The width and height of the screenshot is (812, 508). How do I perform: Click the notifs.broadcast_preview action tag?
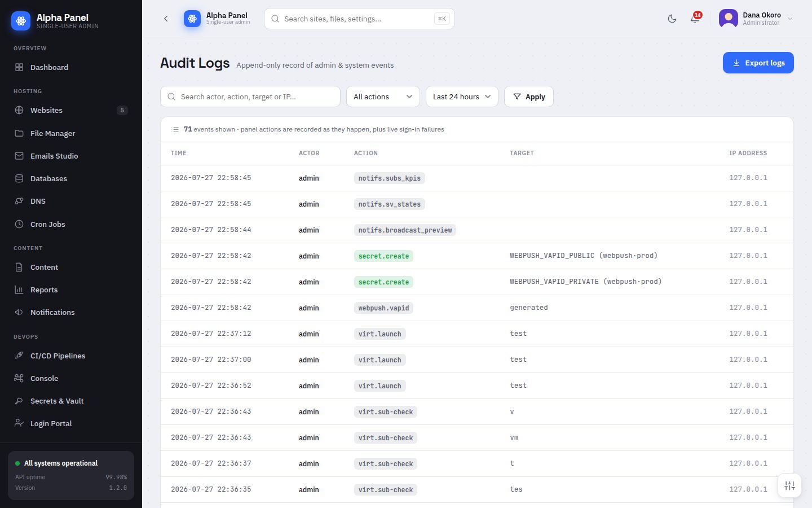coord(405,230)
